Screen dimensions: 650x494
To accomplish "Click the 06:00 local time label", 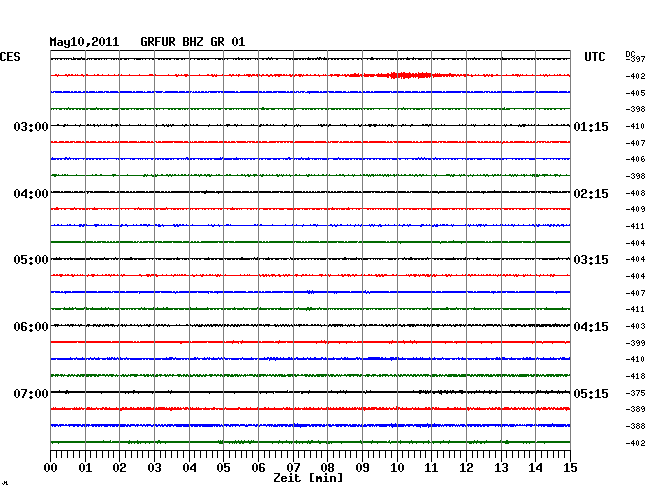I will click(31, 327).
